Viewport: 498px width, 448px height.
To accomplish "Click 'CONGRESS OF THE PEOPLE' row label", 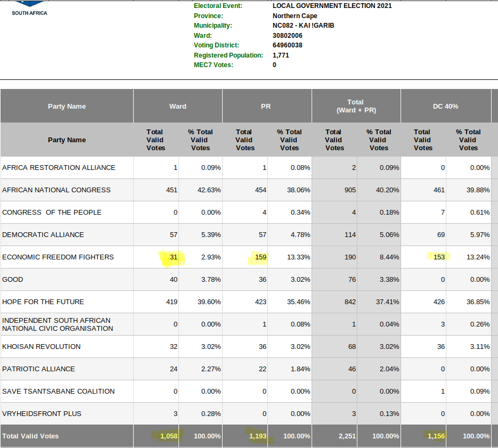I will point(52,212).
